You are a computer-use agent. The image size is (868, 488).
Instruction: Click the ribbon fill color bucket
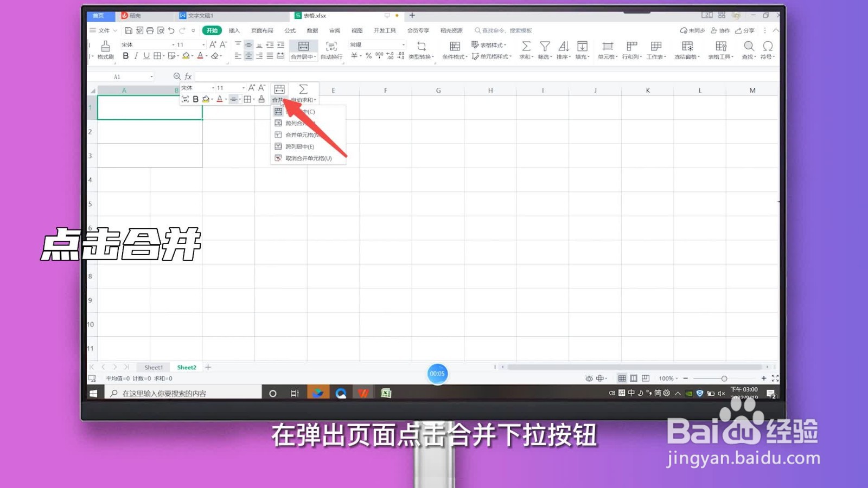[x=186, y=56]
